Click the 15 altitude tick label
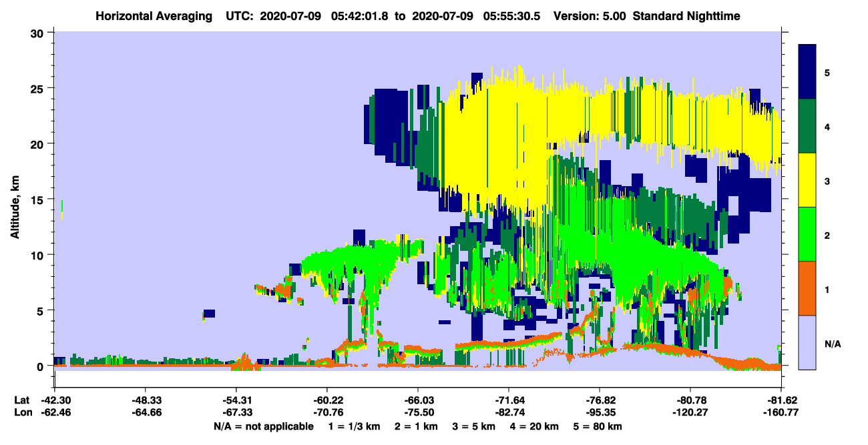The image size is (868, 445). tap(38, 199)
